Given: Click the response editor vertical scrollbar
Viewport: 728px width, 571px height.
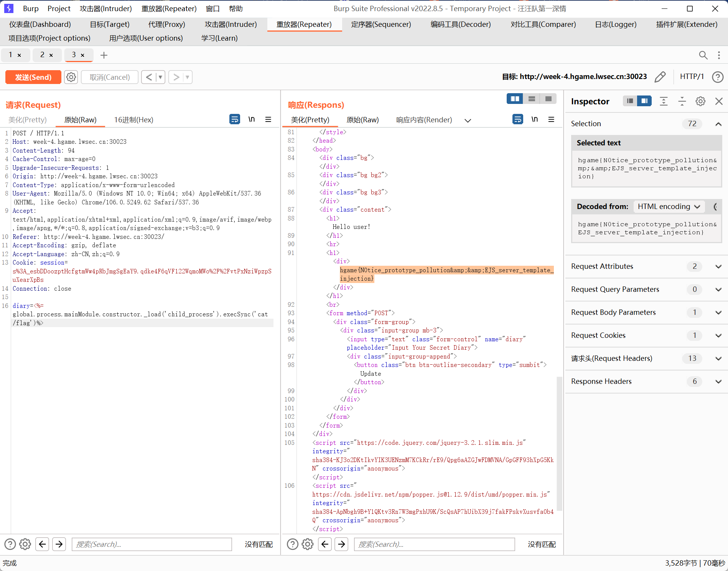Looking at the screenshot, I should coord(559,443).
